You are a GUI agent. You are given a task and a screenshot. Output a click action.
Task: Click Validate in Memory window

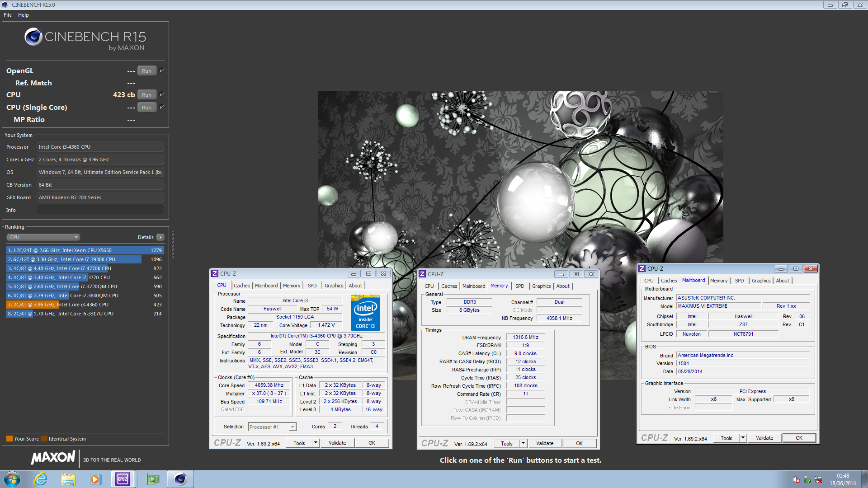pos(545,443)
